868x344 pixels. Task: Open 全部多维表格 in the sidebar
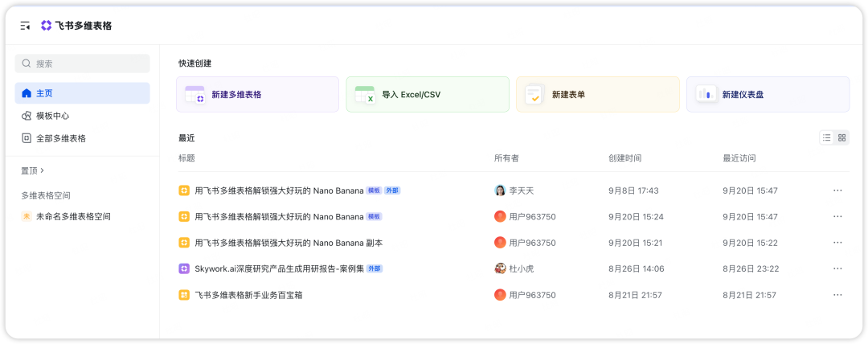click(x=82, y=138)
